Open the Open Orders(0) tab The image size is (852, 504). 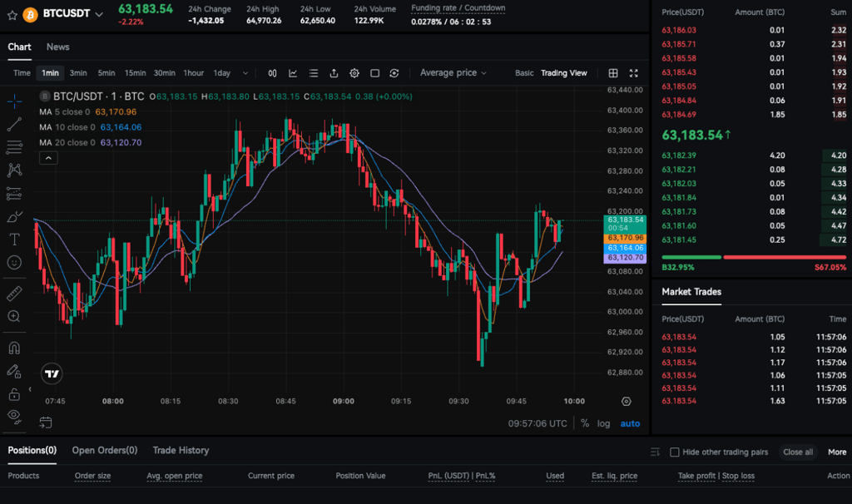(x=105, y=450)
